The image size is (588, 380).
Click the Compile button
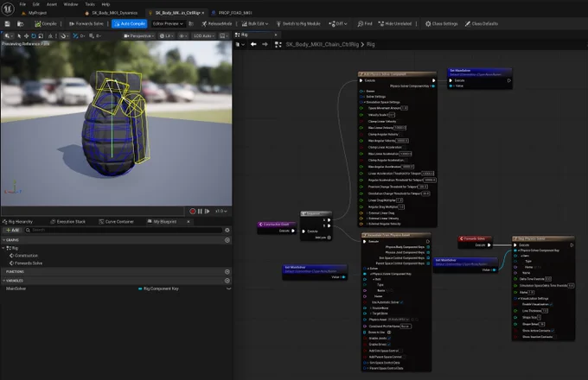(46, 23)
